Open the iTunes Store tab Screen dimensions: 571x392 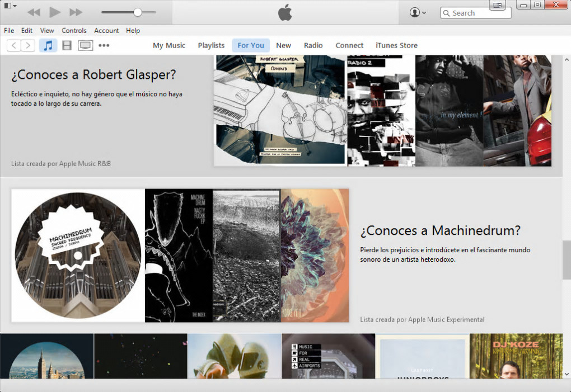pos(396,45)
